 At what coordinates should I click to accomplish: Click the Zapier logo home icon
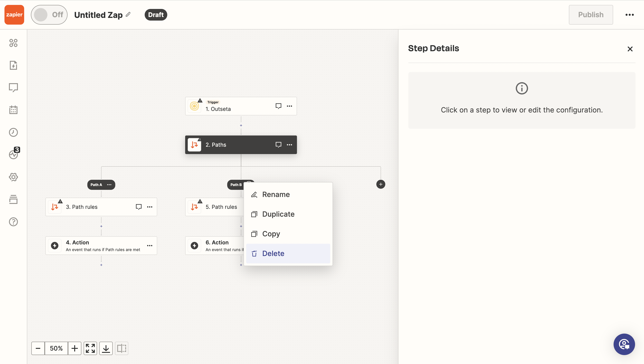point(14,15)
